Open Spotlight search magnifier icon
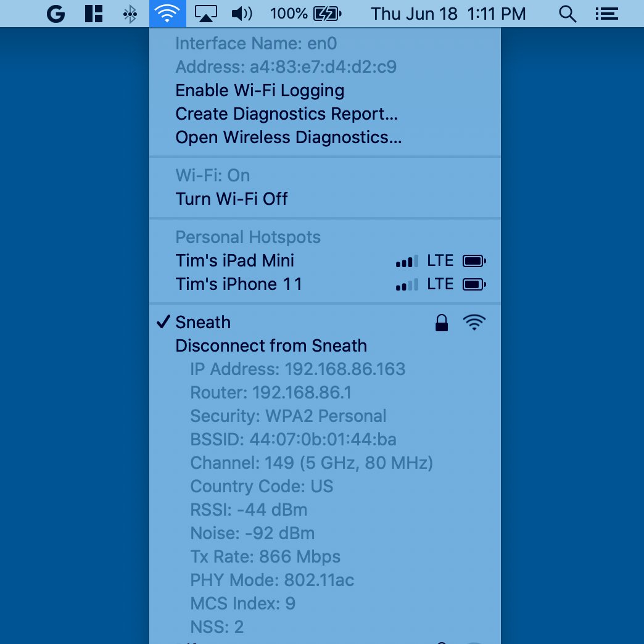 [x=568, y=14]
